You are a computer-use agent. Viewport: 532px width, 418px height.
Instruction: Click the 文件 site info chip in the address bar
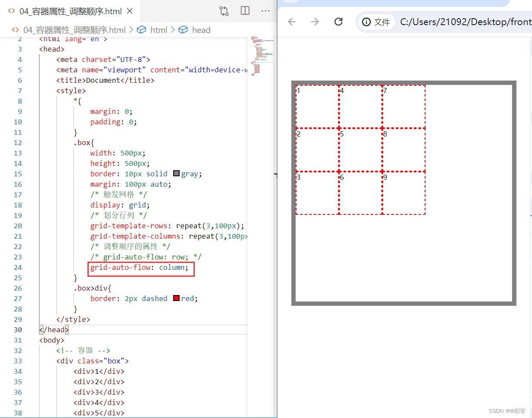pyautogui.click(x=376, y=22)
